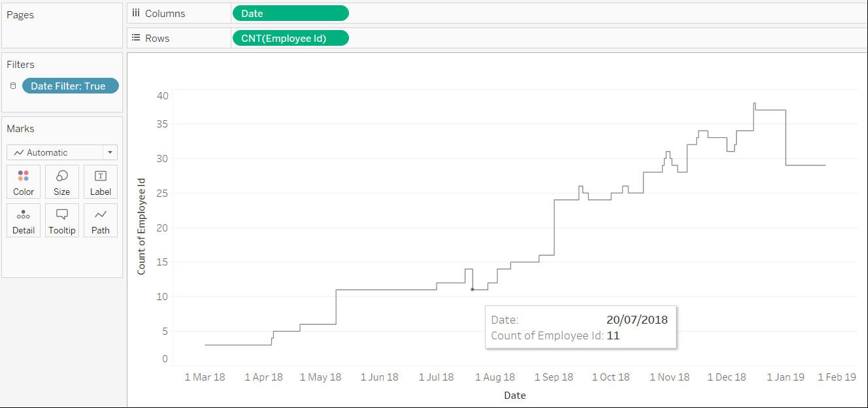
Task: Click the Columns shelf icon
Action: point(136,13)
